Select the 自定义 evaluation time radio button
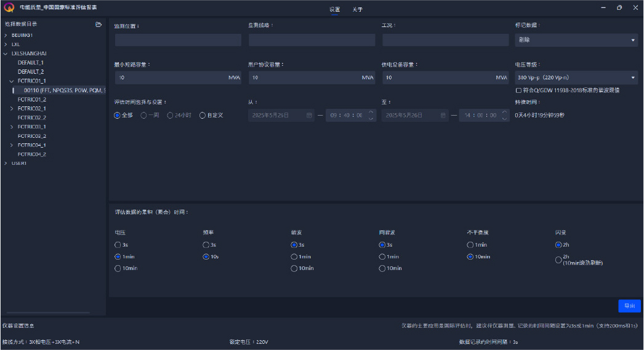 (x=203, y=115)
